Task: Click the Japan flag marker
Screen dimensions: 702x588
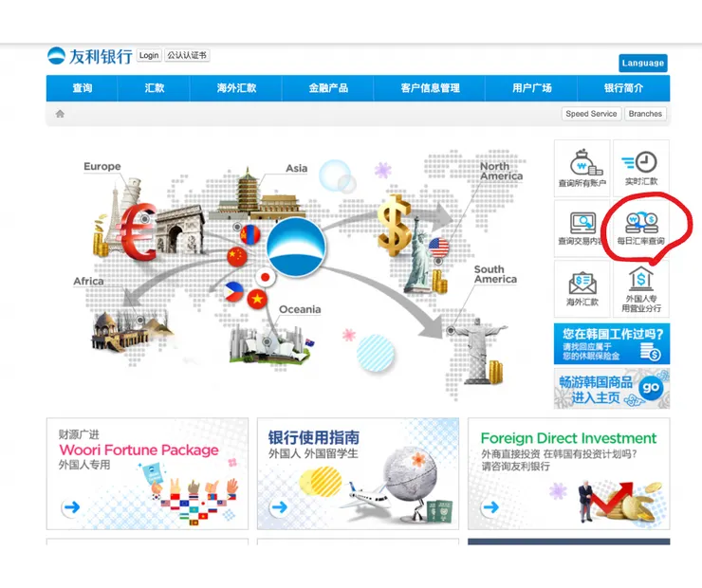Action: (265, 278)
